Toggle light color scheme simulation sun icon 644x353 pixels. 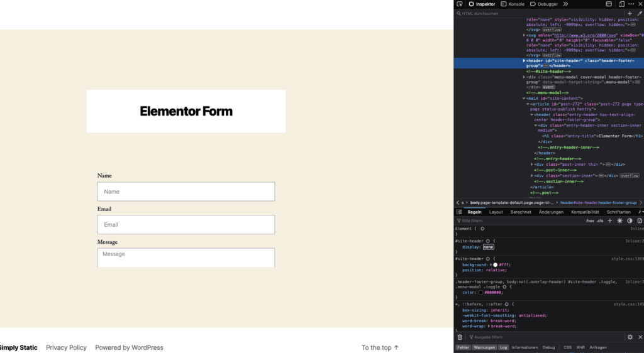(x=619, y=220)
